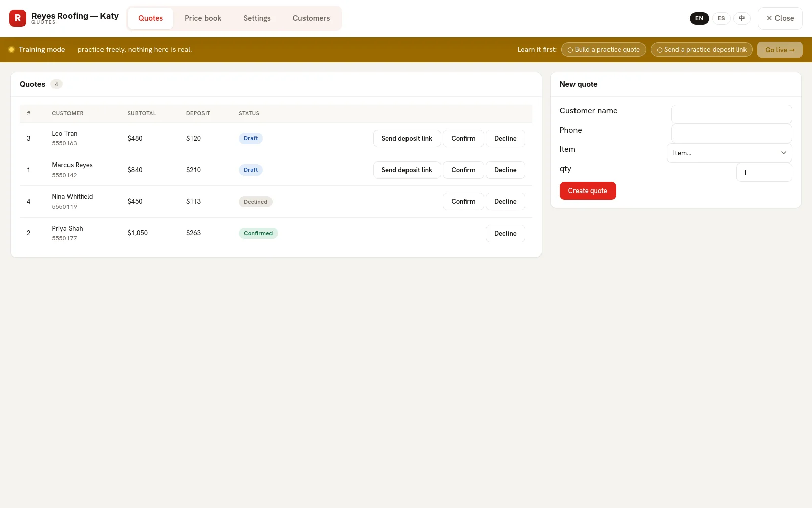This screenshot has height=508, width=812.
Task: Decline Leo Tran's quote
Action: pyautogui.click(x=505, y=139)
